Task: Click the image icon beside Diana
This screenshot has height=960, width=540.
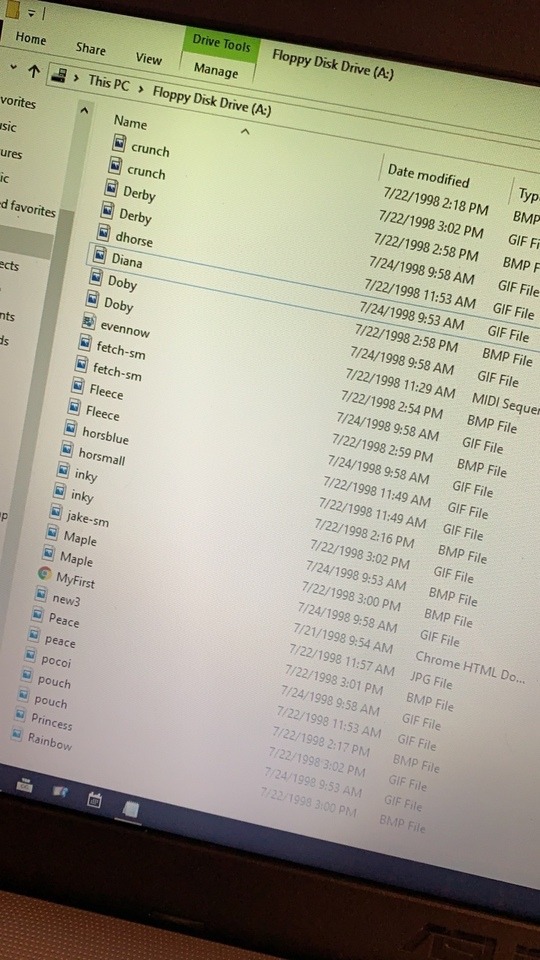Action: click(x=101, y=255)
